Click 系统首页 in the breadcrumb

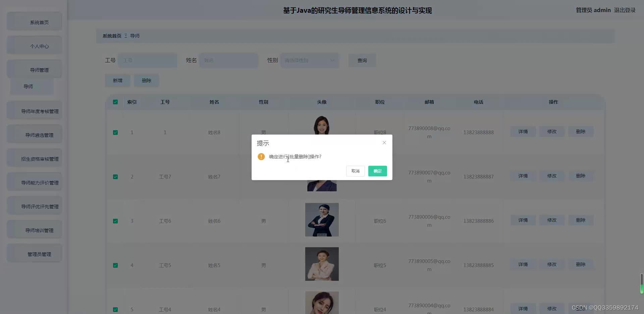pyautogui.click(x=112, y=36)
